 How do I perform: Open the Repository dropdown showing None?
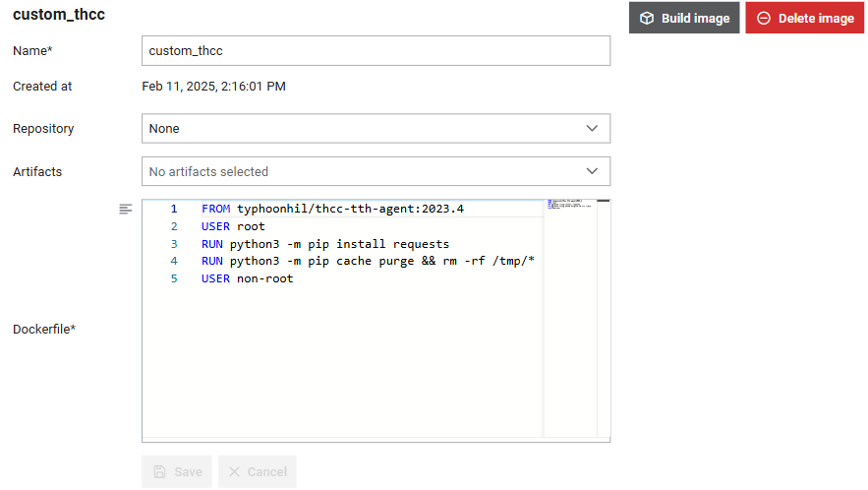tap(376, 129)
